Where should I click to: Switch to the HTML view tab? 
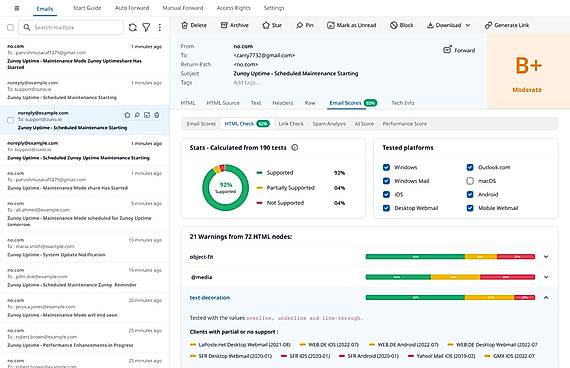(188, 103)
